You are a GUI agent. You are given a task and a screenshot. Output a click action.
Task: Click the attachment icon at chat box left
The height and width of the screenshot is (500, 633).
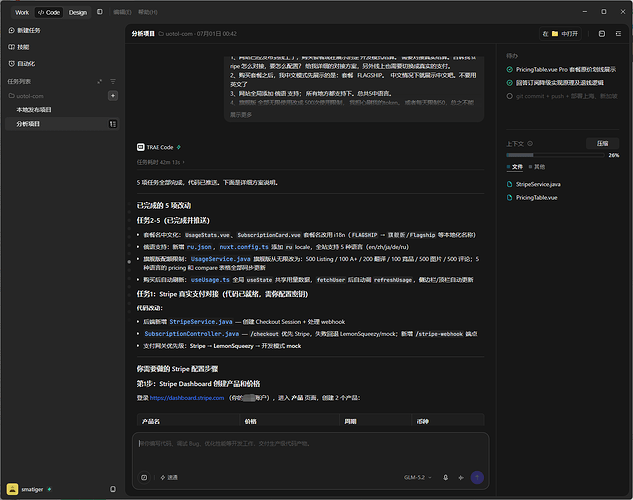click(x=144, y=477)
